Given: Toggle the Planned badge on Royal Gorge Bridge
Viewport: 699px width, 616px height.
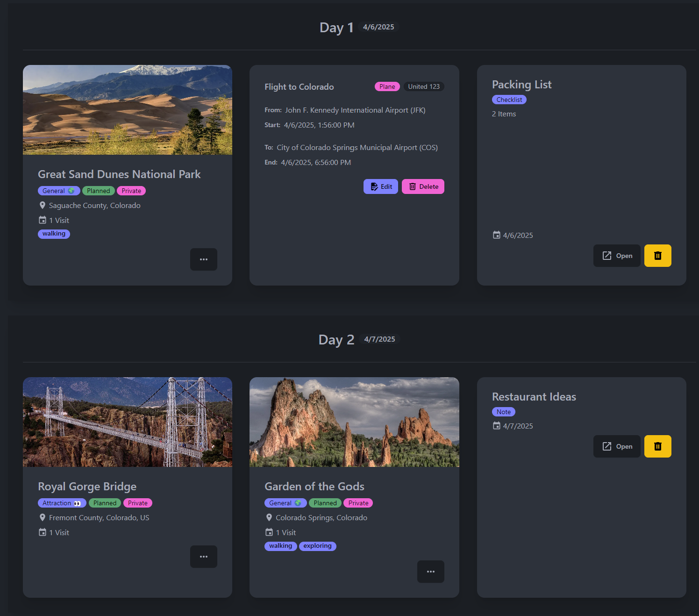Looking at the screenshot, I should (x=105, y=503).
